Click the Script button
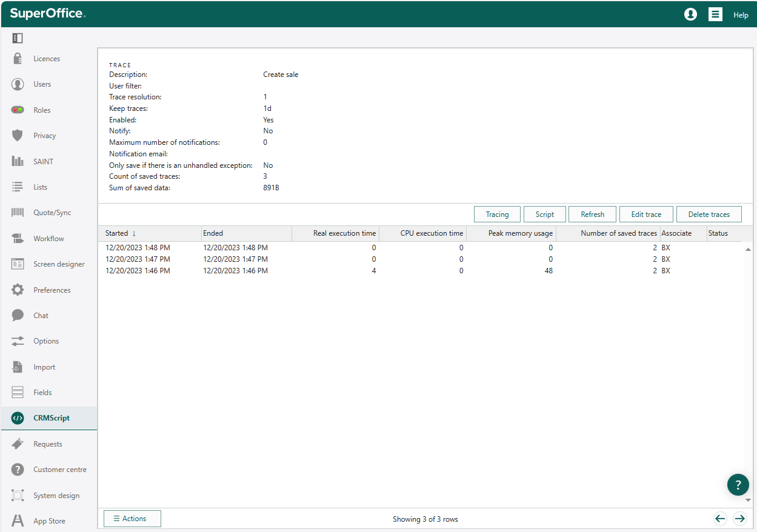Image resolution: width=757 pixels, height=532 pixels. (545, 214)
